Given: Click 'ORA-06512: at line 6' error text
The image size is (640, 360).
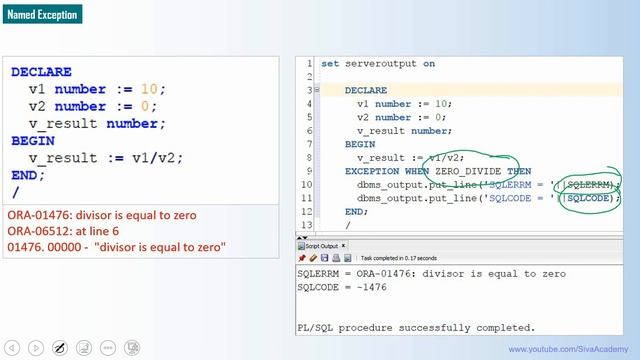Looking at the screenshot, I should click(63, 231).
